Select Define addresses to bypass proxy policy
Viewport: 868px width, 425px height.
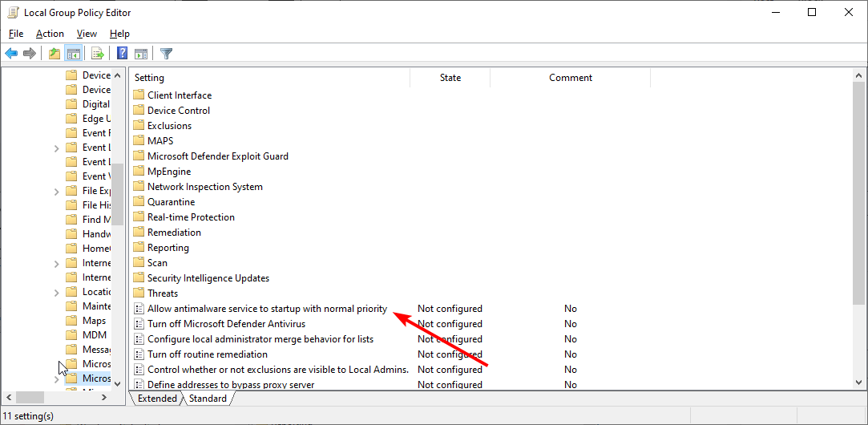click(x=231, y=385)
